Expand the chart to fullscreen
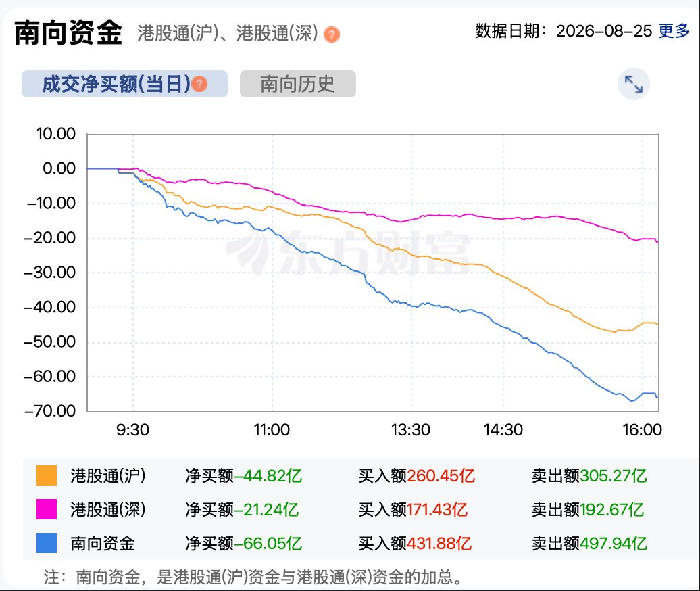Viewport: 700px width, 591px height. [634, 84]
